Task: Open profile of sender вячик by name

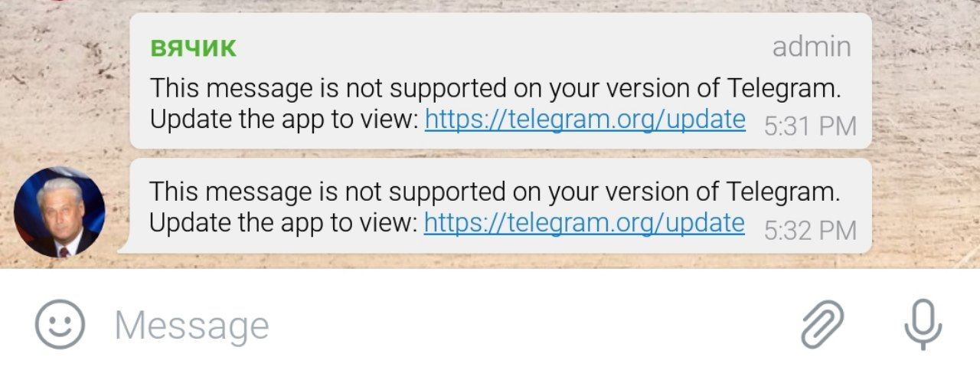Action: 193,48
